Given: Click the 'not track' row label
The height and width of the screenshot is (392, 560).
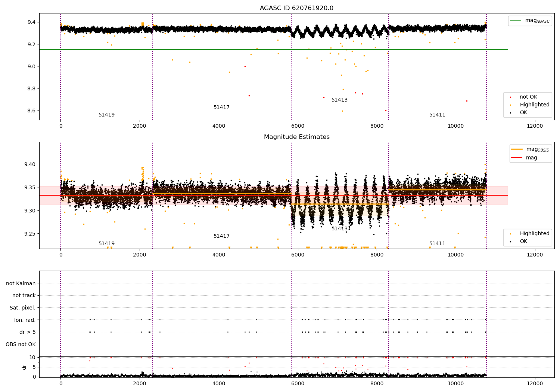Looking at the screenshot, I should pyautogui.click(x=24, y=296).
